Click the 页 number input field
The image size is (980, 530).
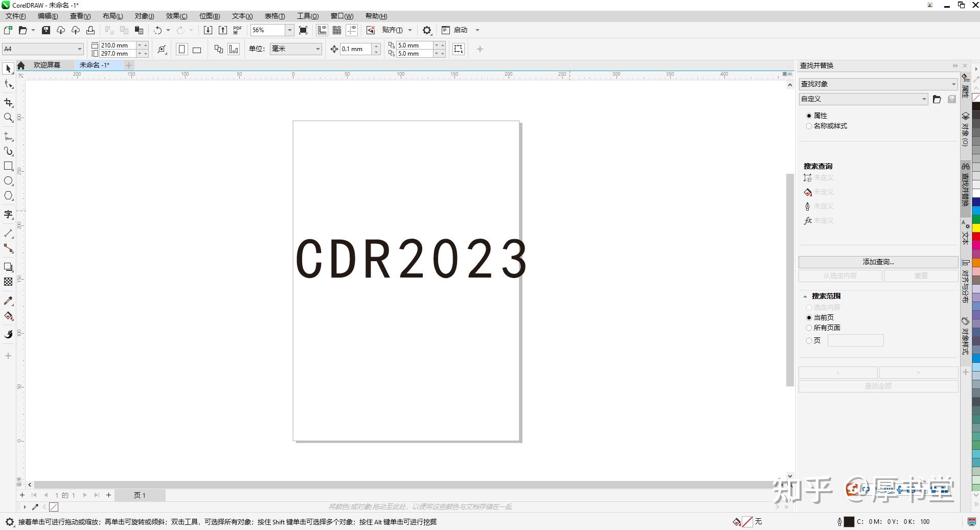click(856, 340)
